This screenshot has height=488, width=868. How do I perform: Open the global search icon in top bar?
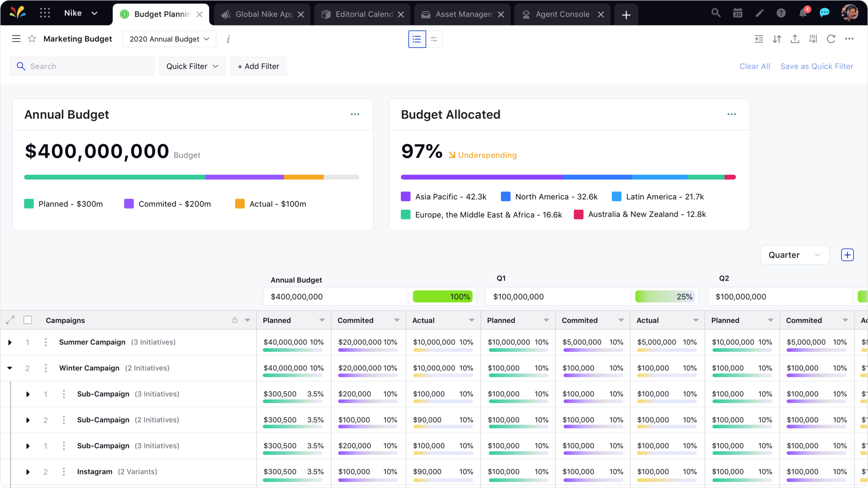716,13
